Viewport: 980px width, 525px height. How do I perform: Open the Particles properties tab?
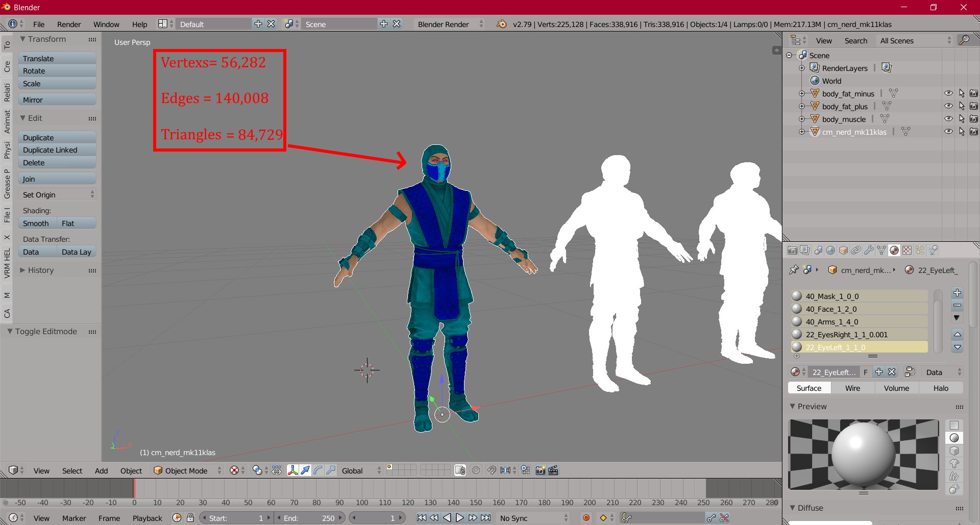pyautogui.click(x=920, y=250)
